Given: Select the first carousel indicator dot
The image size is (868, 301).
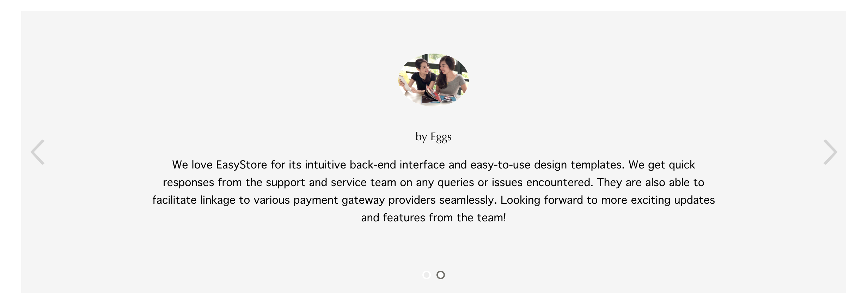Looking at the screenshot, I should [x=427, y=275].
